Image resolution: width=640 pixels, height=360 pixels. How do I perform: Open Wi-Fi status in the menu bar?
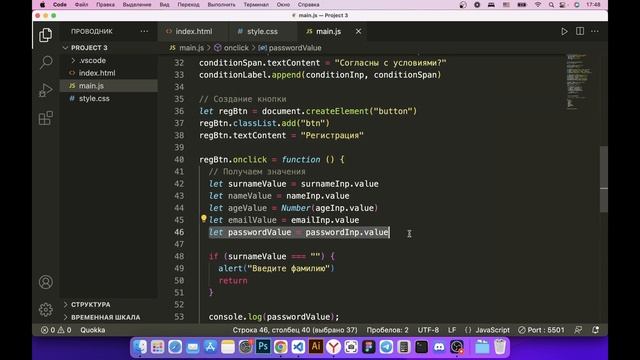pyautogui.click(x=538, y=5)
